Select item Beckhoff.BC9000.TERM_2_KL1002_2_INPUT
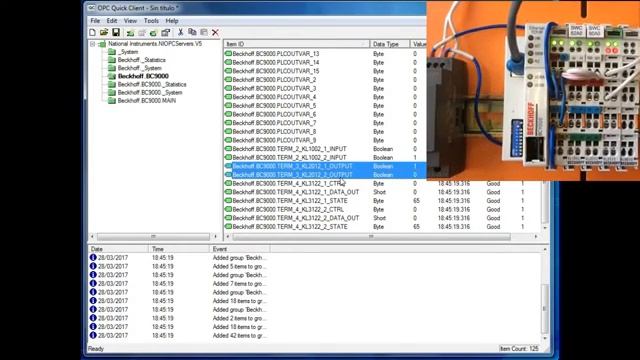 (x=289, y=157)
